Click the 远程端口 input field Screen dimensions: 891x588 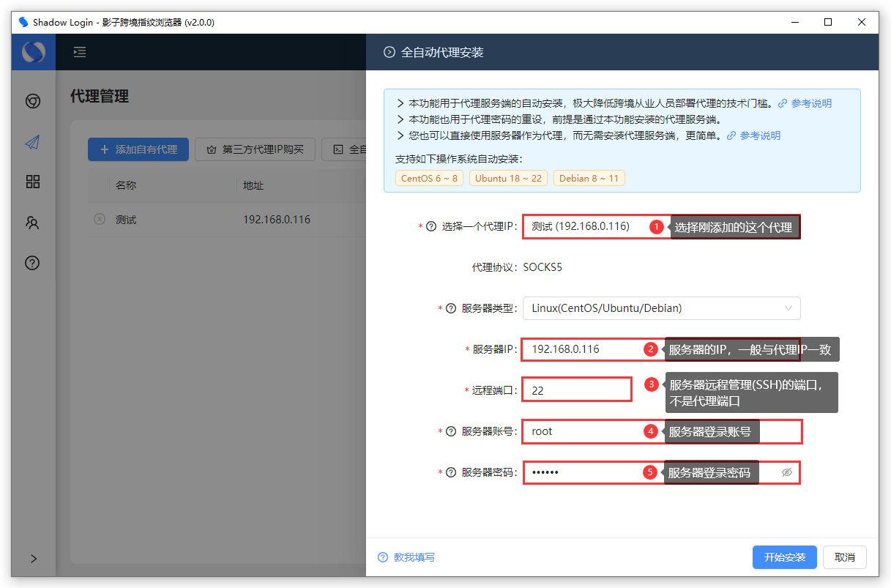[577, 390]
